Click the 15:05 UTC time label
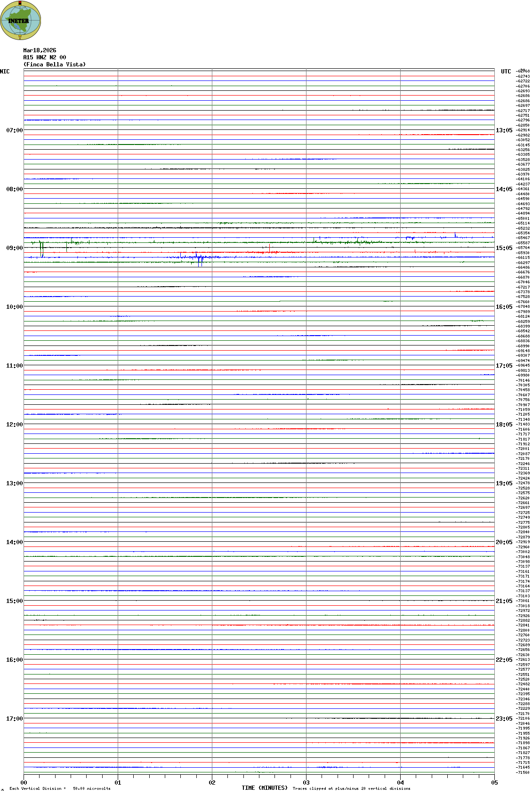Viewport: 532px width, 795px height. click(x=504, y=248)
